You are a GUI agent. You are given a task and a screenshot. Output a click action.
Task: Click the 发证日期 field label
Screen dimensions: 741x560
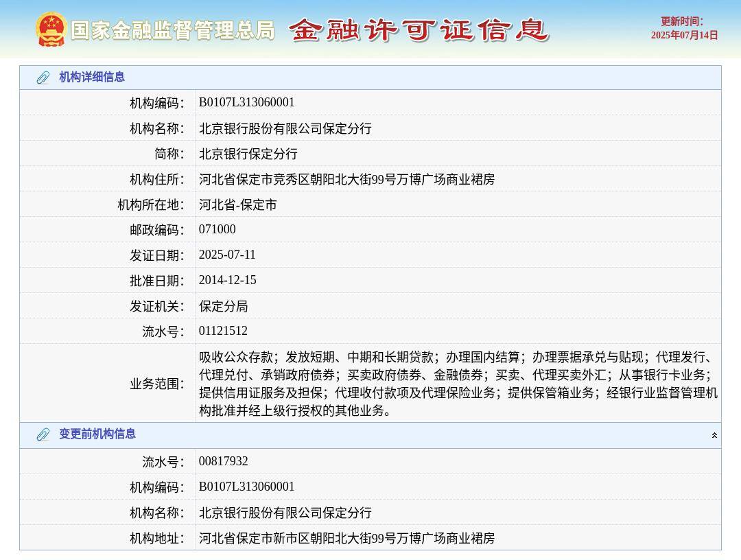157,255
